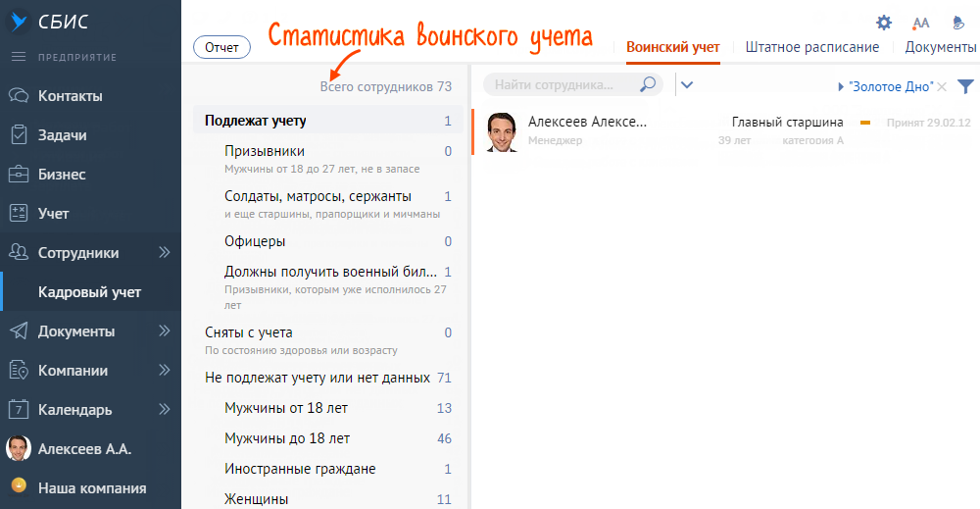The image size is (980, 509).
Task: Switch to Штатное расписание tab
Action: 811,47
